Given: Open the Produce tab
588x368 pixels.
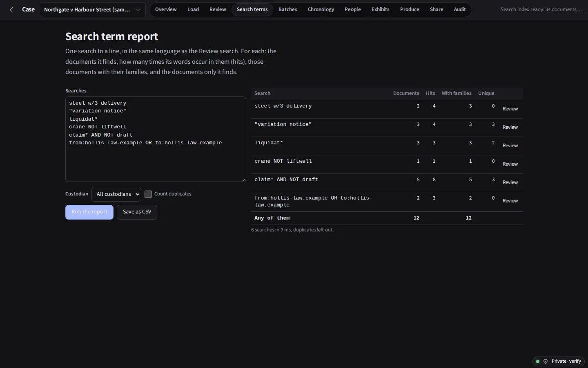Looking at the screenshot, I should pos(410,9).
